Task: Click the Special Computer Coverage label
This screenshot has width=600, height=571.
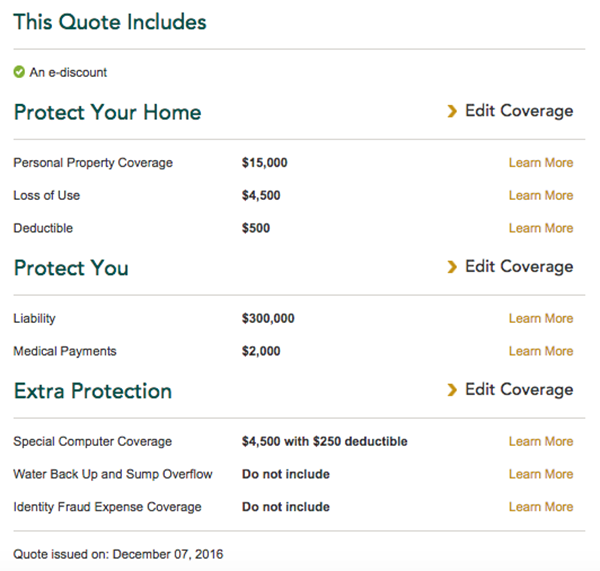Action: click(93, 442)
